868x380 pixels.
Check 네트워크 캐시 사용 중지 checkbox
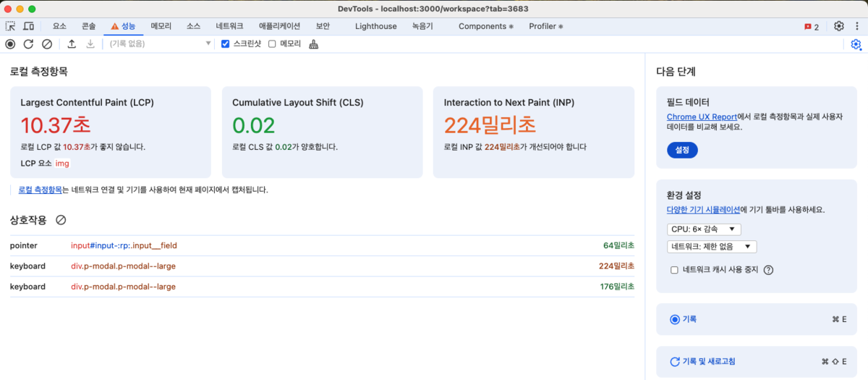point(674,270)
